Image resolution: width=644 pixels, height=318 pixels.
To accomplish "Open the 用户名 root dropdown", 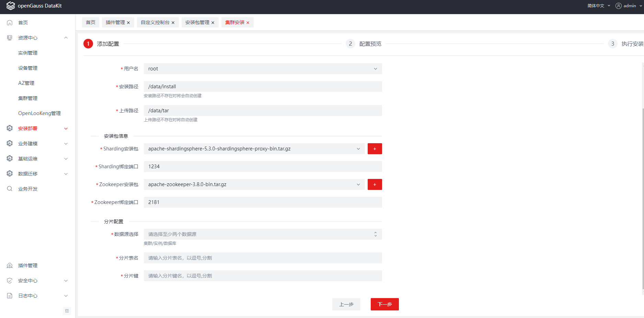I will coord(263,69).
